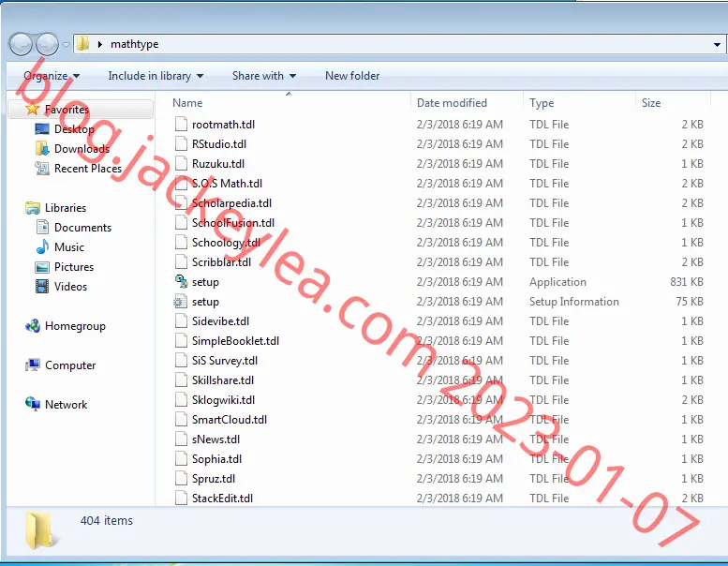
Task: Sort by the Name column header
Action: [187, 103]
